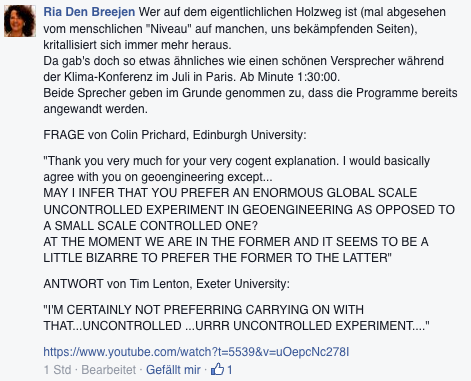
Task: Click the blue thumbs-up icon
Action: 218,369
